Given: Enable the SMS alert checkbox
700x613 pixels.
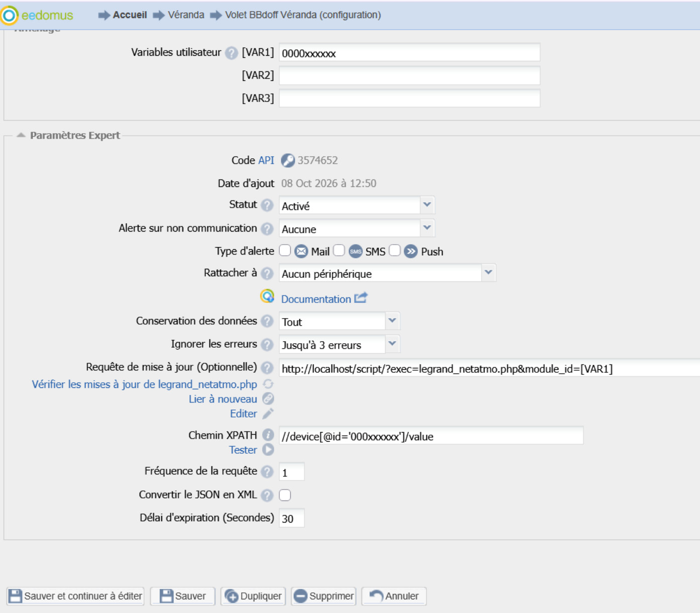Looking at the screenshot, I should [339, 250].
